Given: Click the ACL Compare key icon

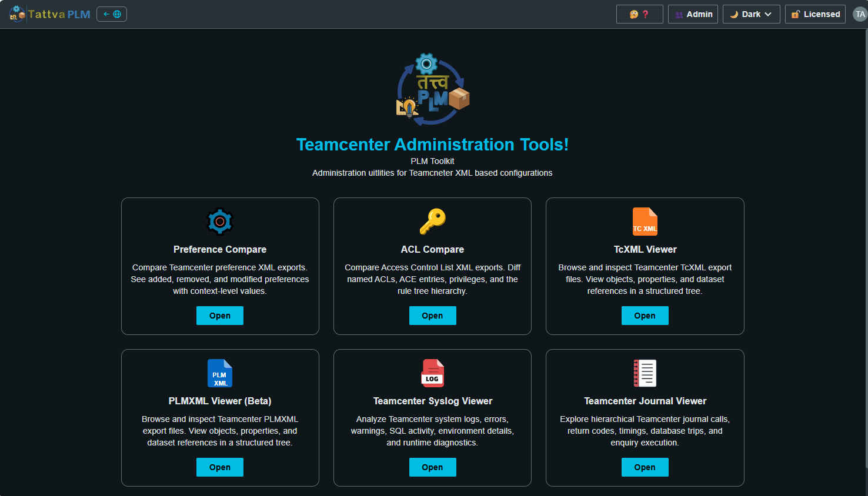Looking at the screenshot, I should point(432,222).
